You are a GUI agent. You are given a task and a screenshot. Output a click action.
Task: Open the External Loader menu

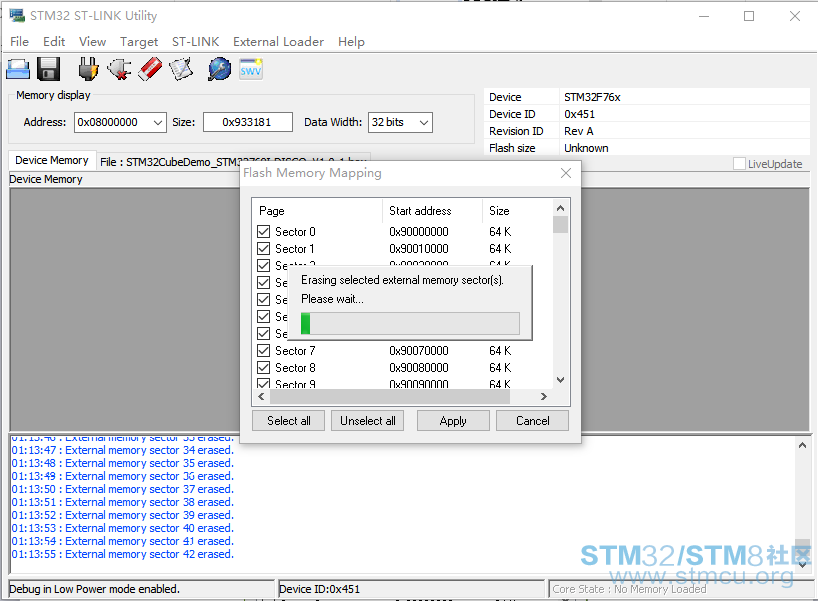[x=278, y=42]
